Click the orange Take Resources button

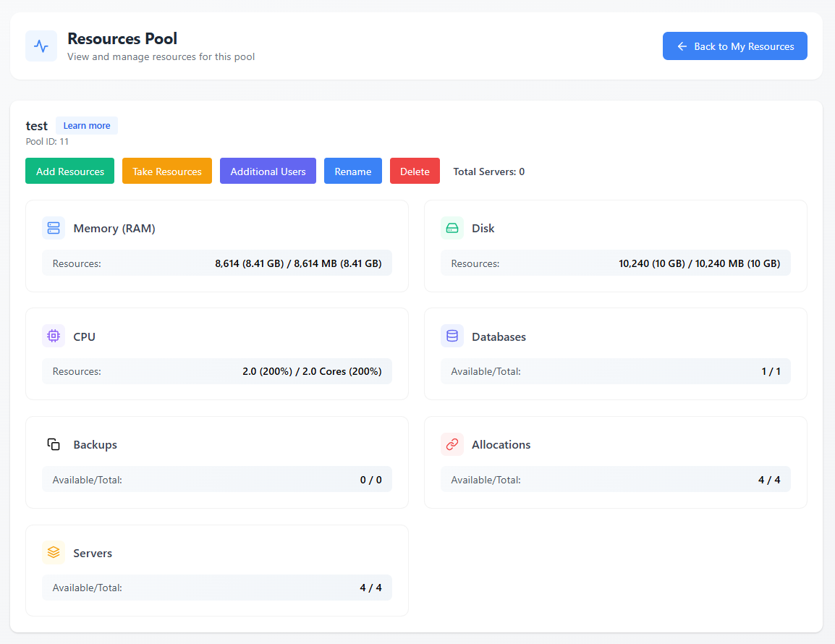point(167,171)
